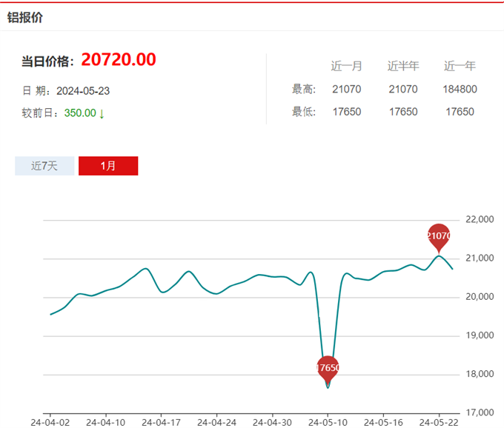Click the 最低 row label
Viewport: 504px width, 428px height.
(x=304, y=112)
